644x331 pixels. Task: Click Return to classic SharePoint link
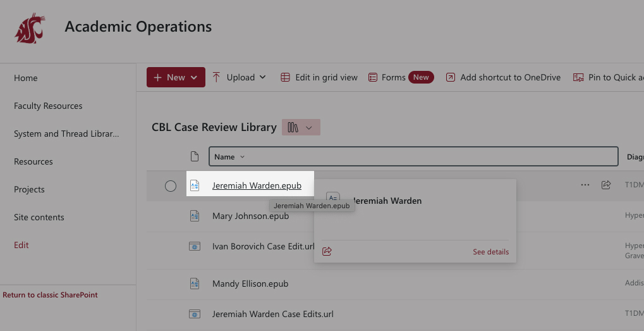[x=51, y=295]
